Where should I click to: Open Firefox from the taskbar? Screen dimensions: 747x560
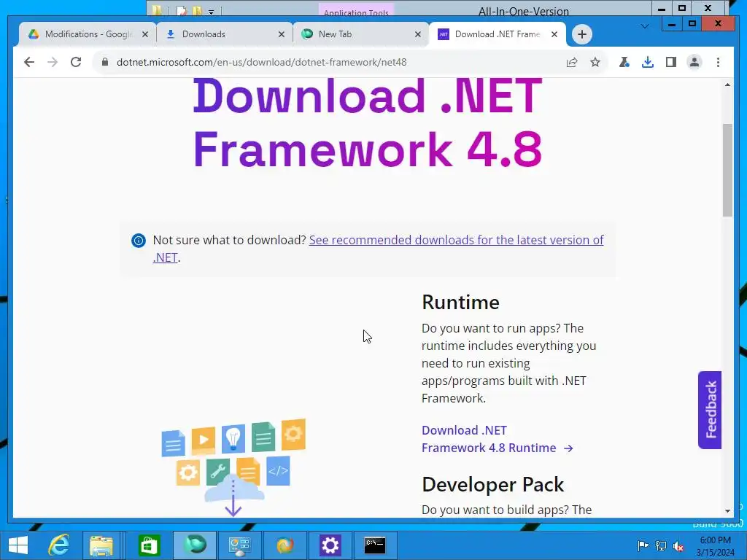(285, 545)
